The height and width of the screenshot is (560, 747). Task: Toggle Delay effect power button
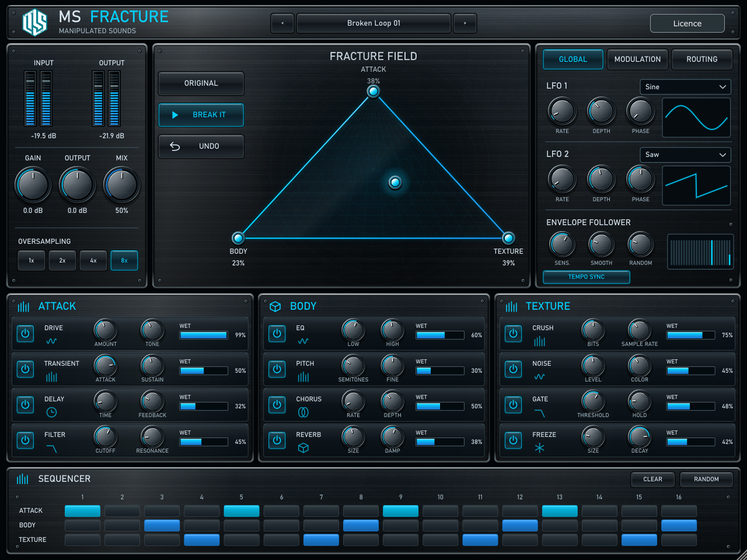pos(25,404)
